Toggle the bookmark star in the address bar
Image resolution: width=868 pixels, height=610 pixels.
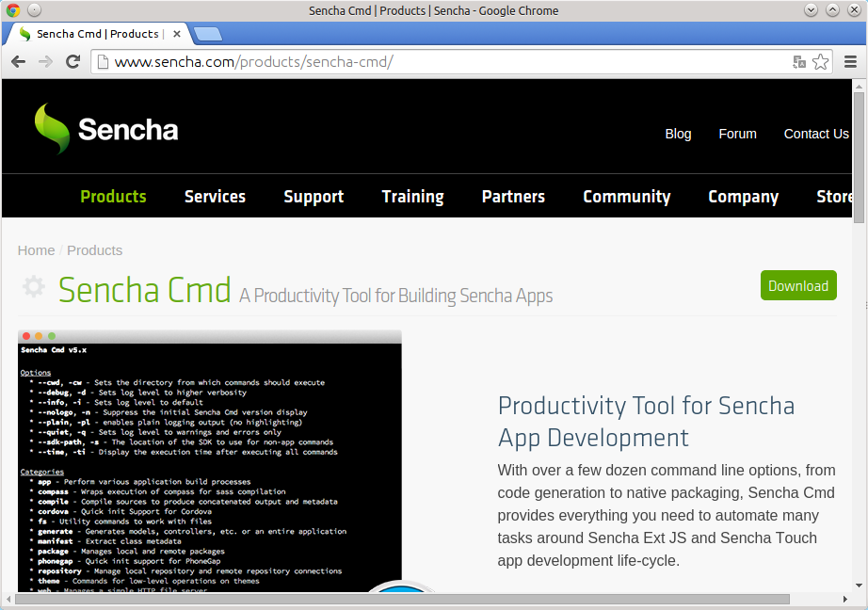[820, 61]
